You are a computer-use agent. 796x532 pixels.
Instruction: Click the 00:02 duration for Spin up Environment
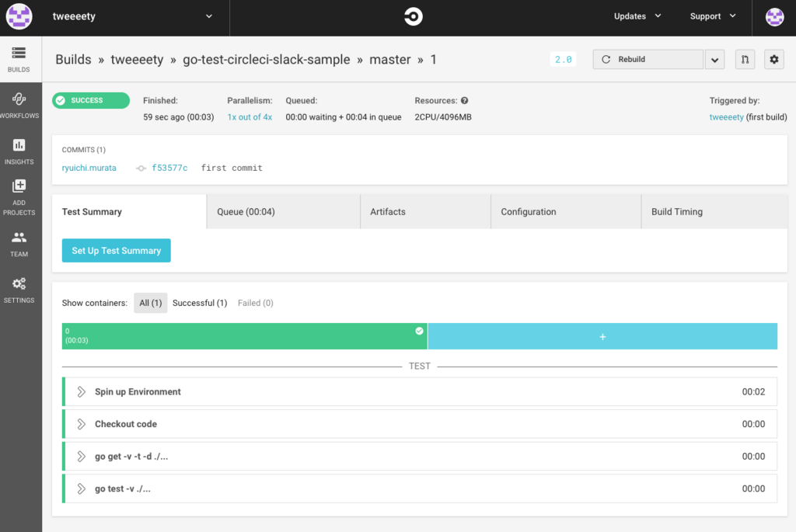(753, 391)
